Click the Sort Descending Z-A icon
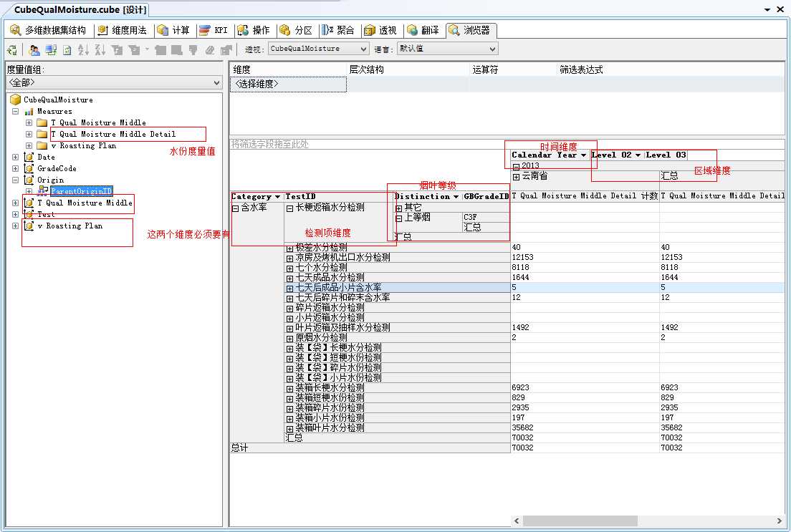Image resolution: width=791 pixels, height=532 pixels. [100, 49]
